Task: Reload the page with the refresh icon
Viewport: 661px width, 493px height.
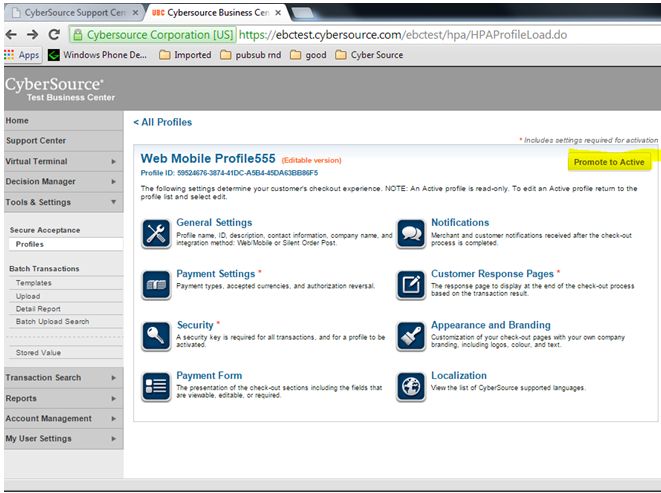Action: tap(54, 35)
